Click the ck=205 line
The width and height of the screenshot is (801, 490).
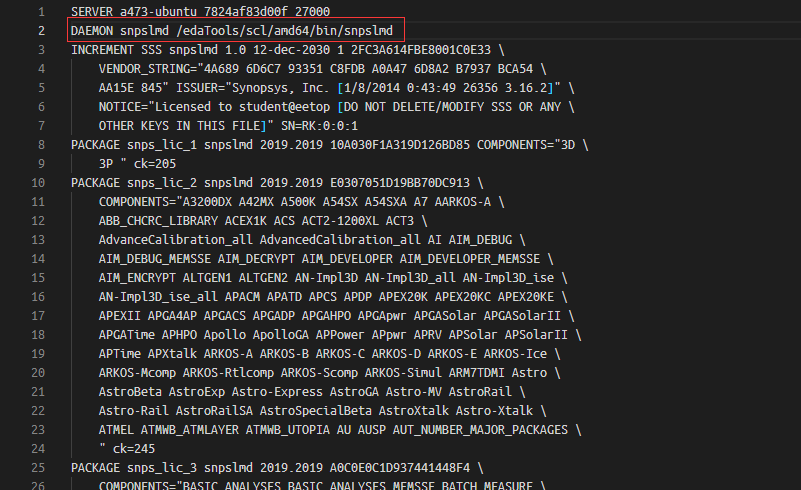(137, 164)
